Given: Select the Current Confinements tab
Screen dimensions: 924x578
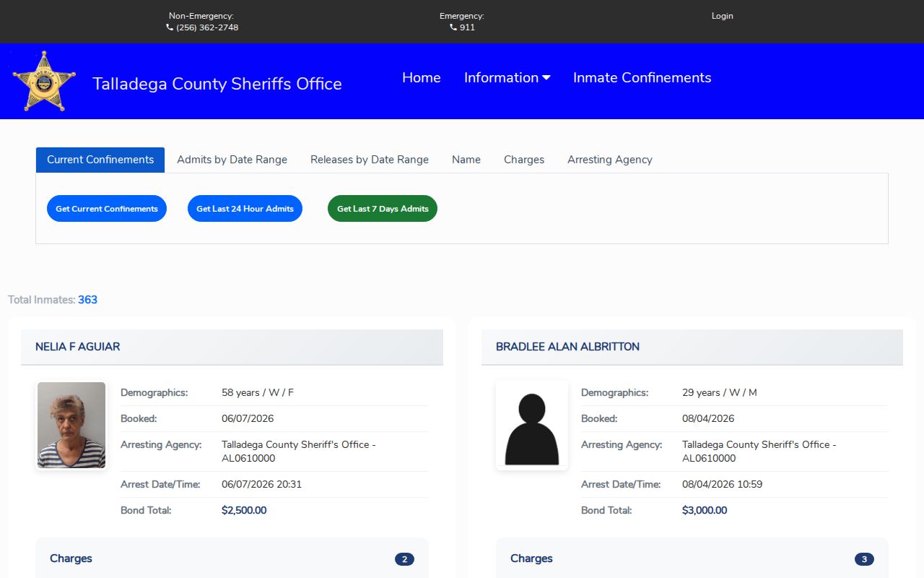Looking at the screenshot, I should pyautogui.click(x=100, y=160).
